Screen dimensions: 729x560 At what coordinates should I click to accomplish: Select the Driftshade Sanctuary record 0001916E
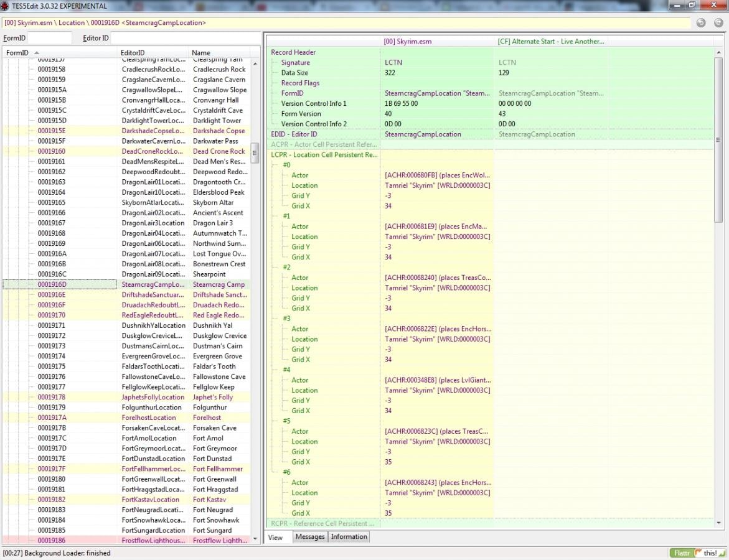126,295
